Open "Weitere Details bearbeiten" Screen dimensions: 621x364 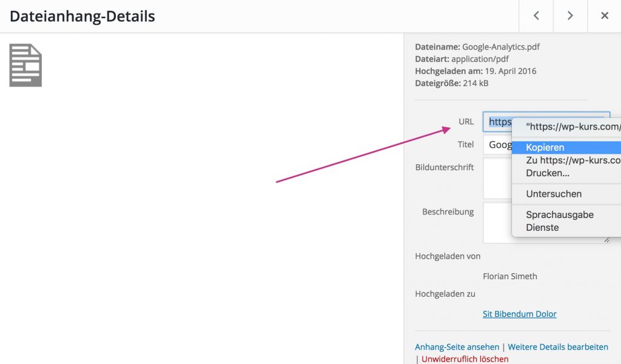pos(558,346)
